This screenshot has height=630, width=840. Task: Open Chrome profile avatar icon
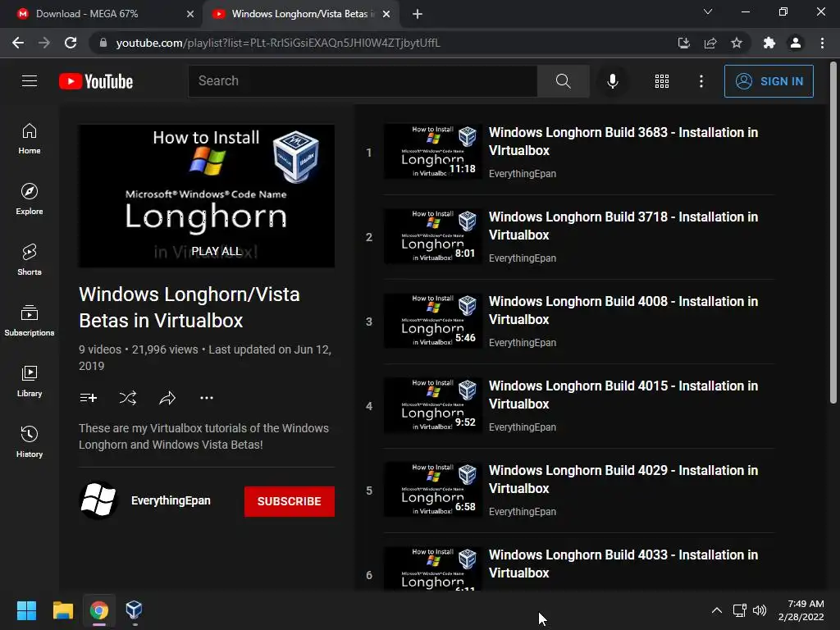point(796,43)
